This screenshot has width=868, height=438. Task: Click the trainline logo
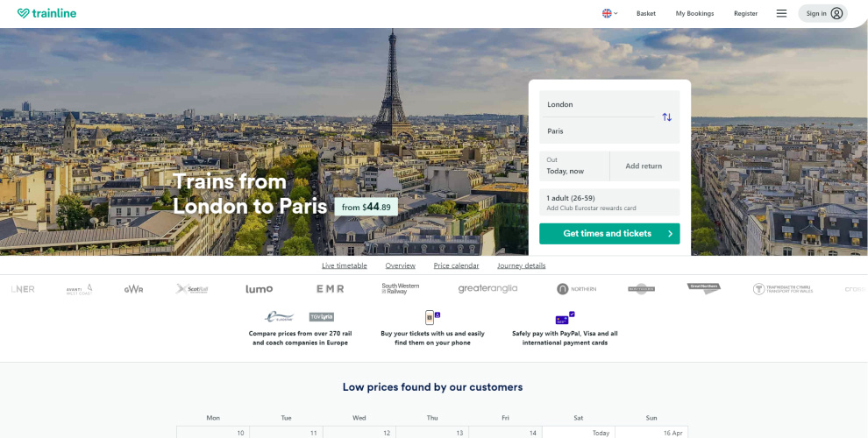(x=46, y=13)
